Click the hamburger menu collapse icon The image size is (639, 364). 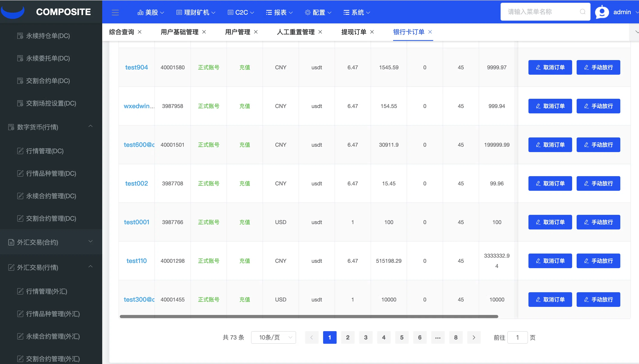pos(115,12)
